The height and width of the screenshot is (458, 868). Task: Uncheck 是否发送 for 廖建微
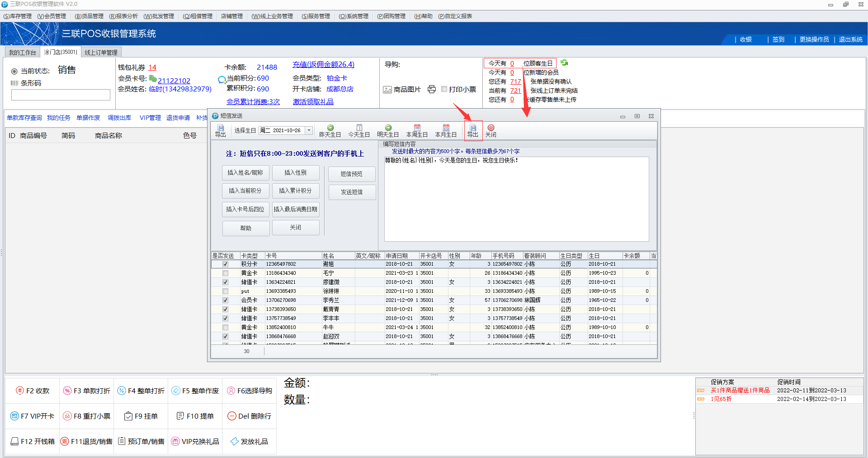tap(225, 282)
